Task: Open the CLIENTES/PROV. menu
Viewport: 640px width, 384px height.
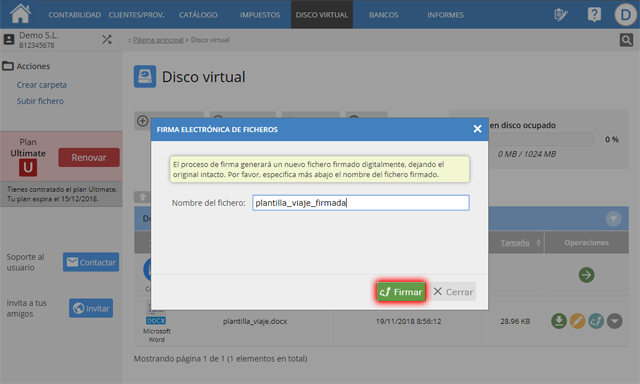Action: coord(136,15)
